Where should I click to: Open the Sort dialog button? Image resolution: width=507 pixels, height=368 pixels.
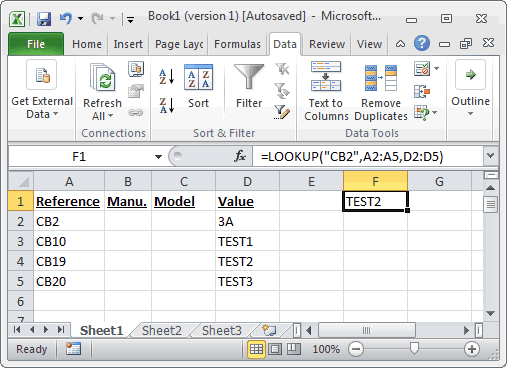point(198,87)
